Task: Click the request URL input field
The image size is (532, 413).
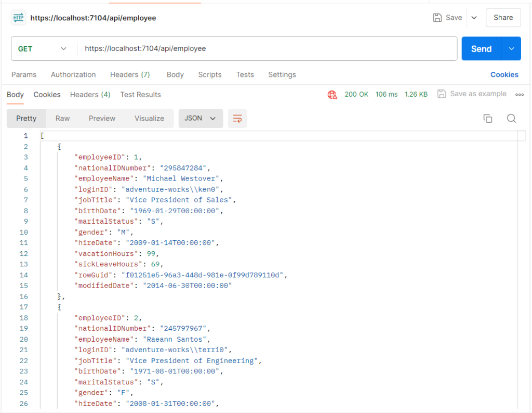Action: point(267,48)
